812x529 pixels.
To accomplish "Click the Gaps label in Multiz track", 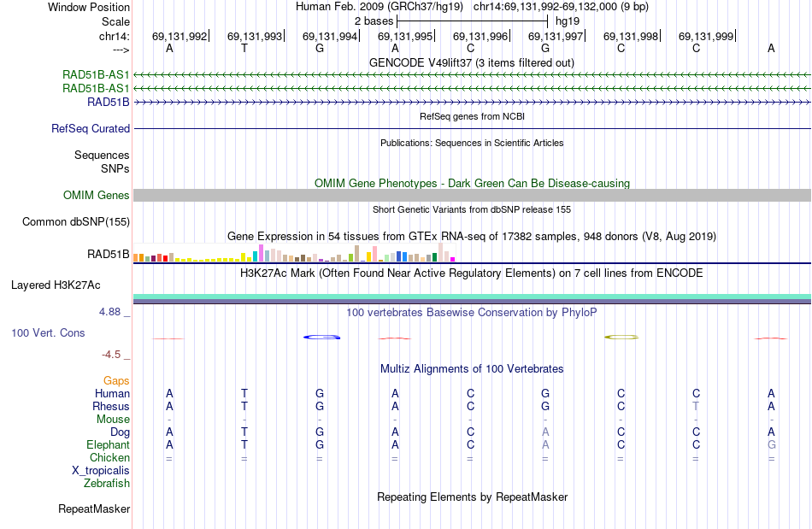I will pyautogui.click(x=116, y=381).
